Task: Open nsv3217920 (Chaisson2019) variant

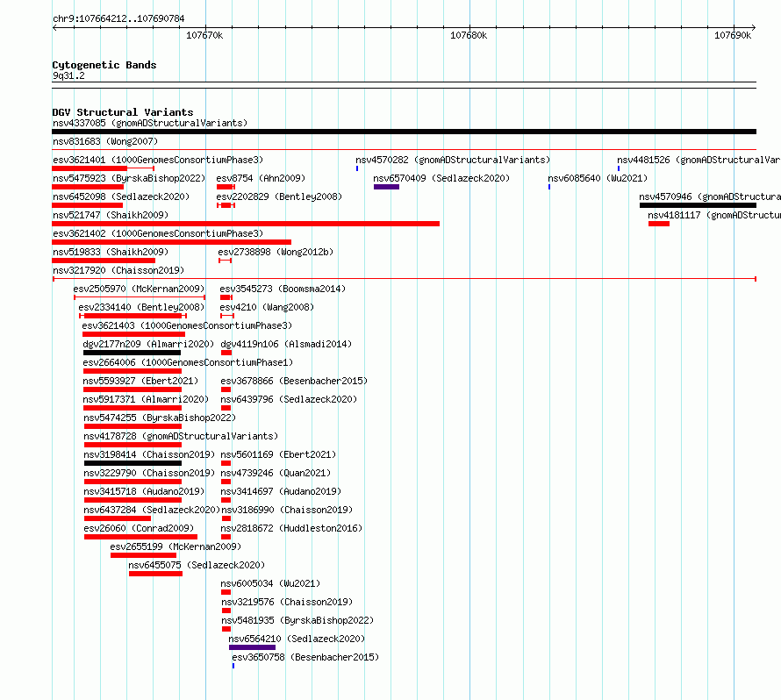Action: 118,270
